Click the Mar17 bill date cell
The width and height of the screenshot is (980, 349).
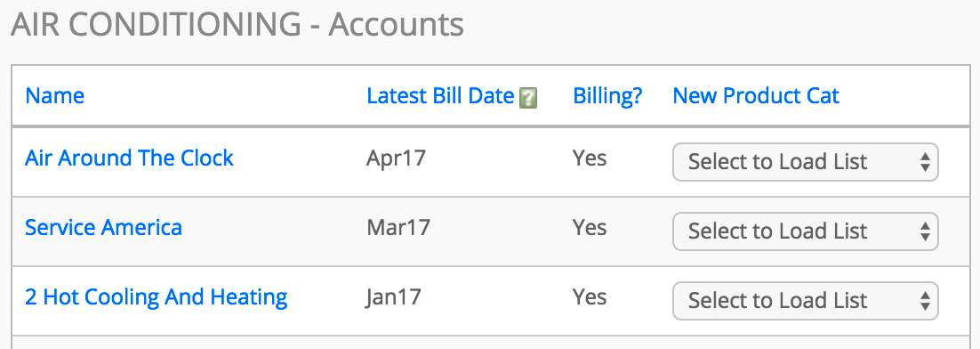(x=398, y=228)
